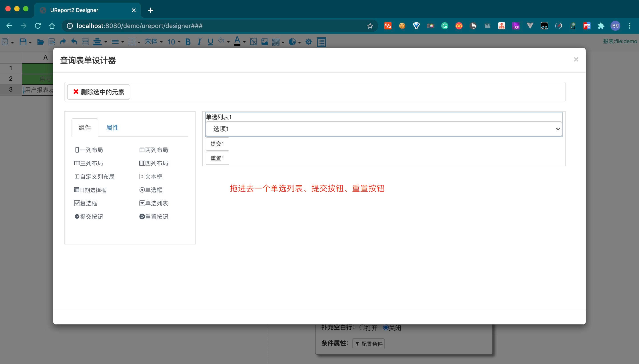The image size is (639, 364).
Task: Expand the QR code dropdown arrow
Action: click(283, 42)
